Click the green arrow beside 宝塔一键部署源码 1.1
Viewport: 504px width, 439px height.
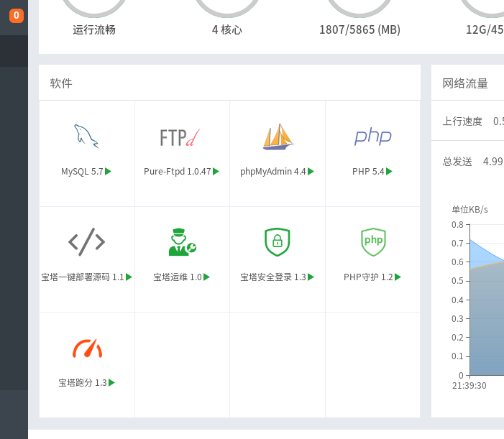click(129, 277)
